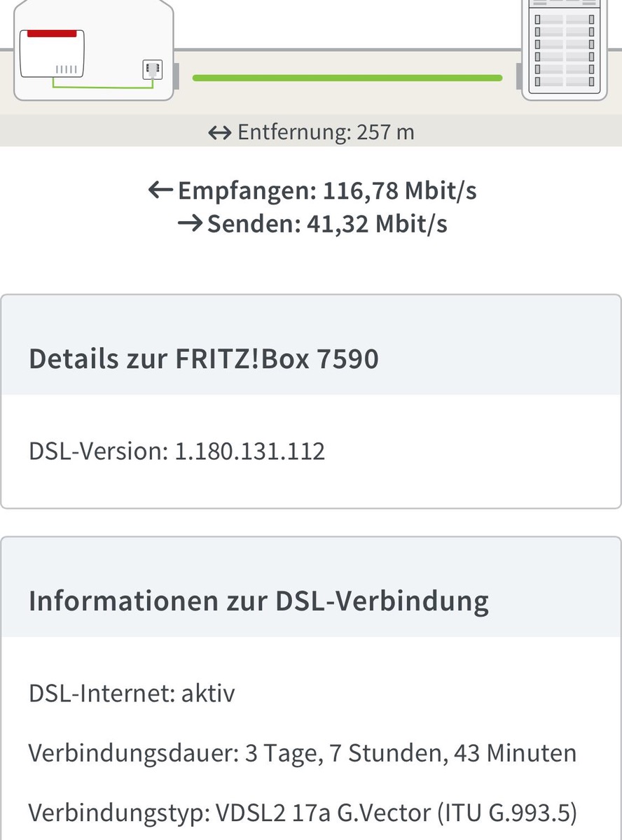Click the double arrow beside Entfernung
The width and height of the screenshot is (622, 840).
click(x=220, y=132)
